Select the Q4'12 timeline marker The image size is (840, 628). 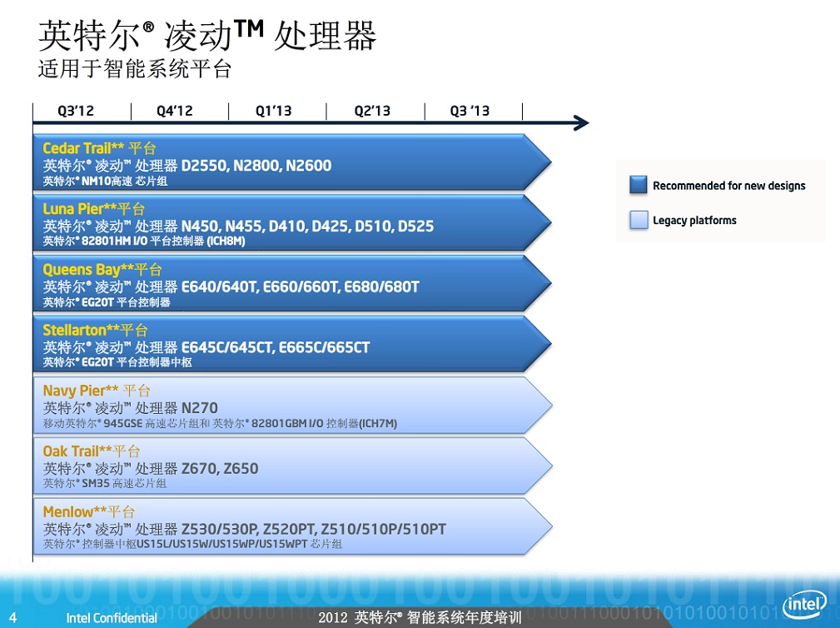click(174, 111)
